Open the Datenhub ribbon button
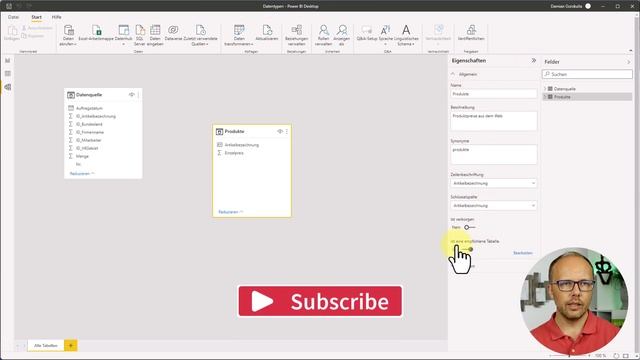 [123, 35]
